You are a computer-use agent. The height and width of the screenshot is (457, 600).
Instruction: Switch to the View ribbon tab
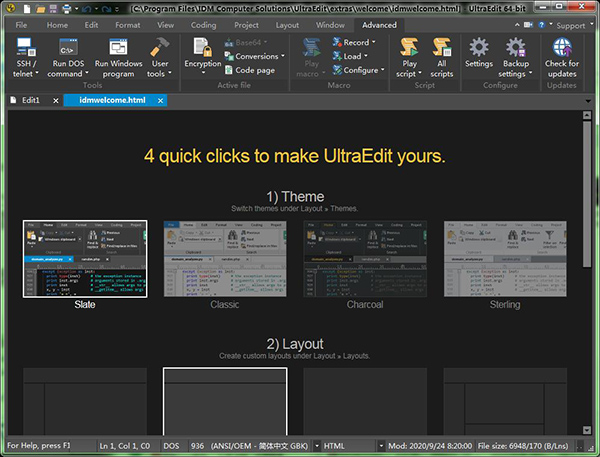165,25
